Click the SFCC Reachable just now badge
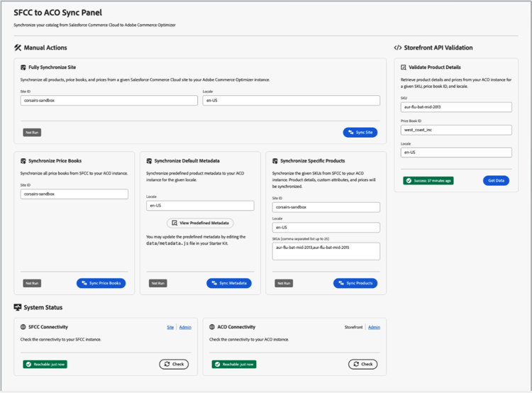This screenshot has width=532, height=393. 45,364
